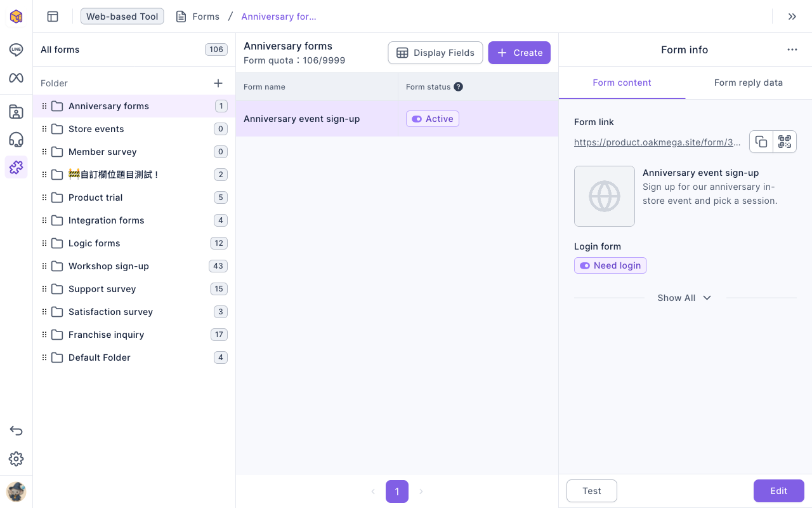Open Display Fields options
The image size is (812, 508).
click(x=435, y=53)
